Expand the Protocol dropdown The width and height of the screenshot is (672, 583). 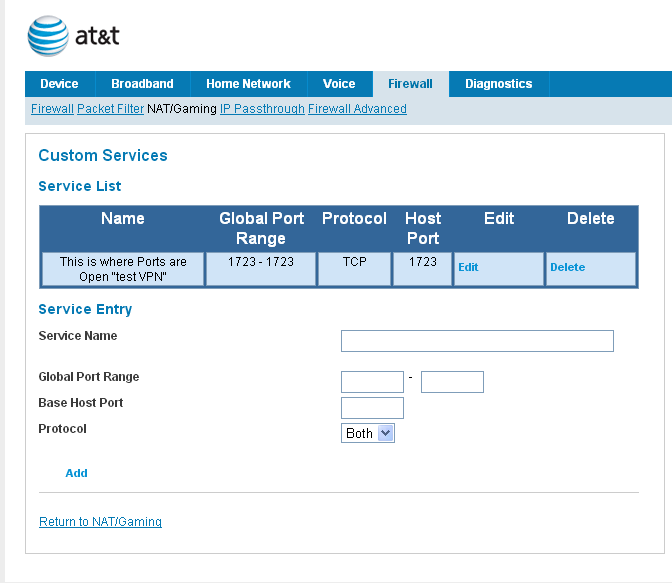coord(368,433)
